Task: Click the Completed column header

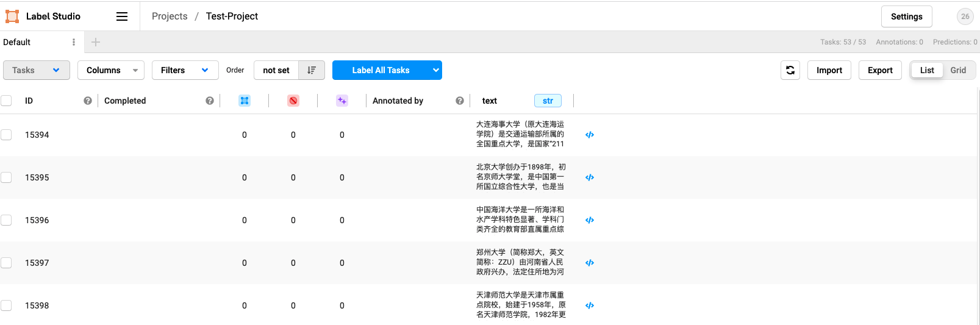Action: pyautogui.click(x=125, y=101)
